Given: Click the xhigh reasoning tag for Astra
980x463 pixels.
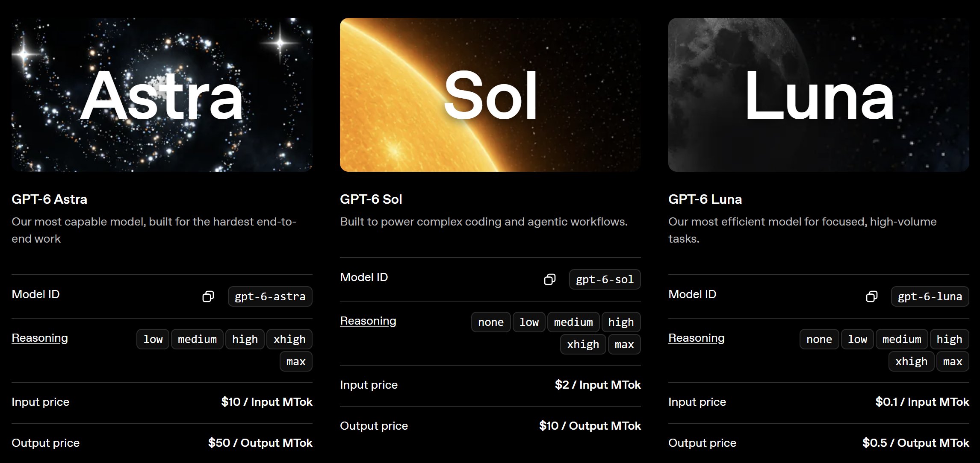Looking at the screenshot, I should [x=289, y=339].
